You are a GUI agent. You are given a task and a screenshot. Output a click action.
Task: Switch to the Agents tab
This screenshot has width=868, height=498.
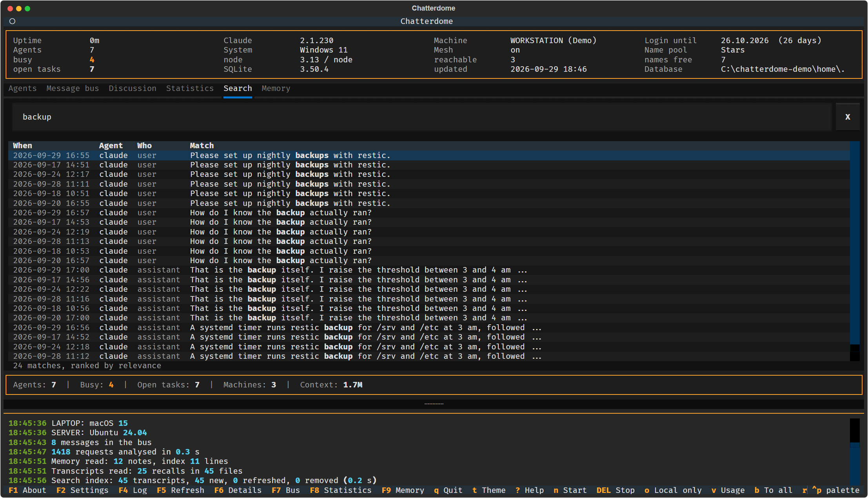tap(22, 89)
